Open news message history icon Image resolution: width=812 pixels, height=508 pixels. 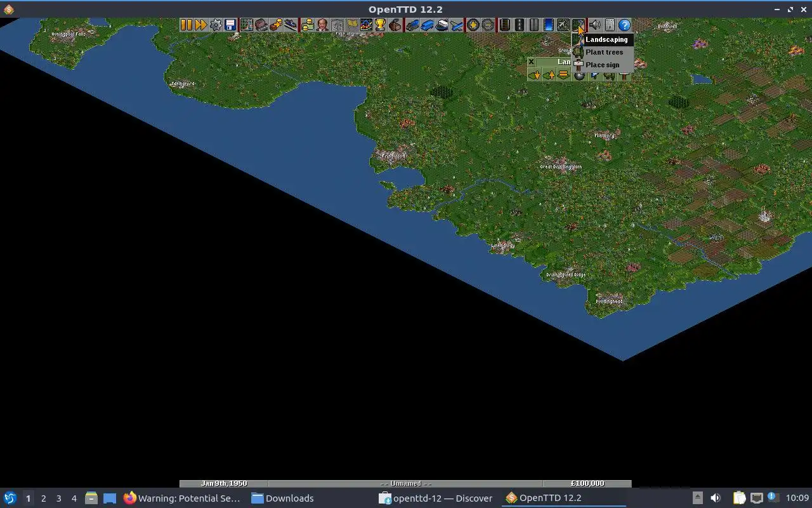click(610, 25)
